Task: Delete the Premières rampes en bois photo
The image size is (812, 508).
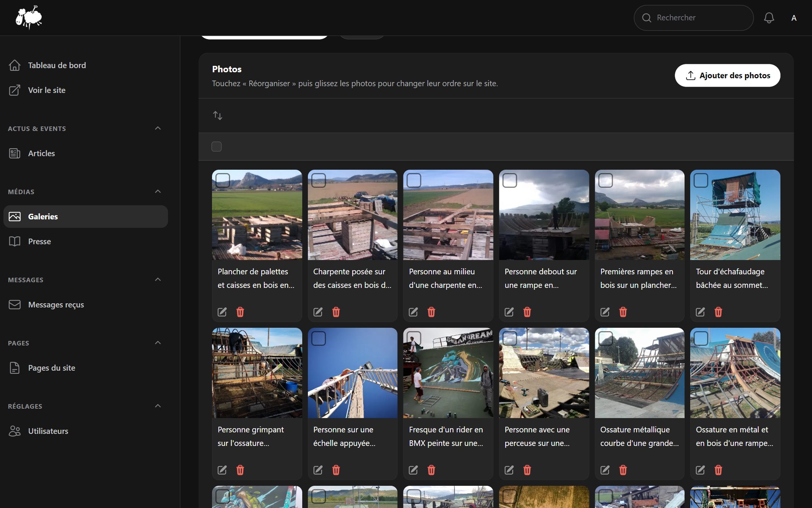Action: 623,312
